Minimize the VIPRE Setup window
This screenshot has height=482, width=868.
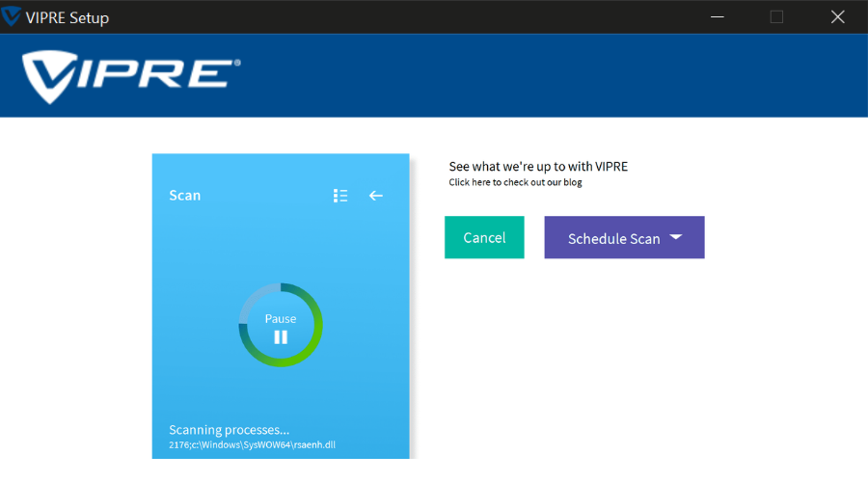point(718,17)
